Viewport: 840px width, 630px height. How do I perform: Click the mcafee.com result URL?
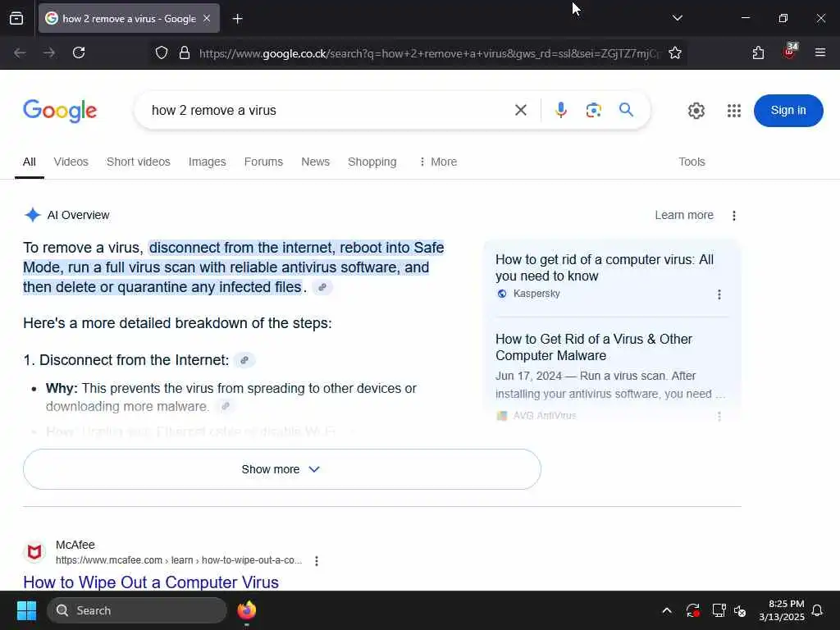[178, 559]
